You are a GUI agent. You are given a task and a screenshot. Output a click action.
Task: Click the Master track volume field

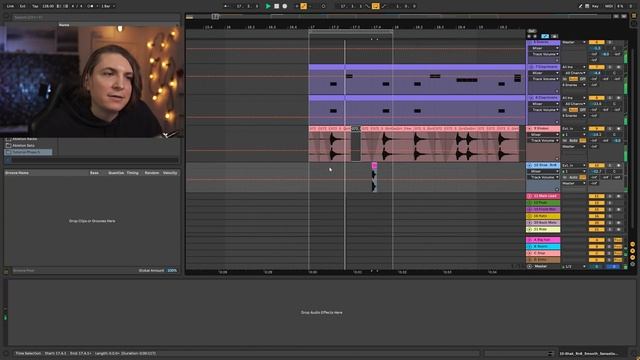pos(596,267)
